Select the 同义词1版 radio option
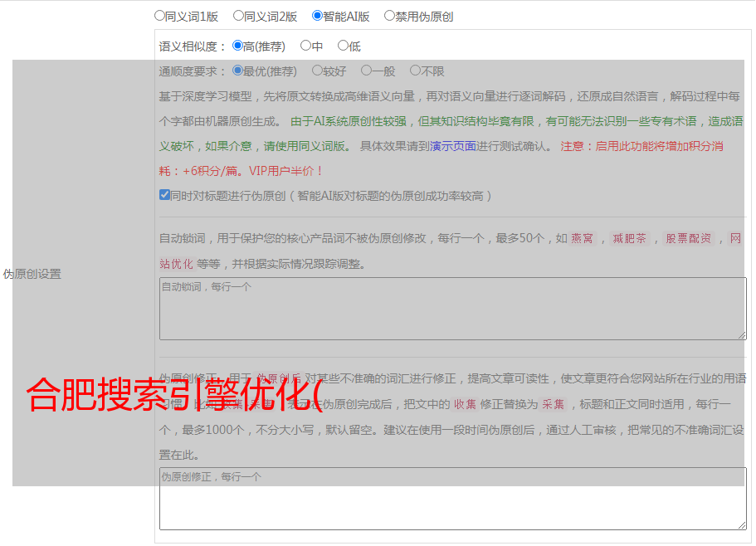 [159, 16]
